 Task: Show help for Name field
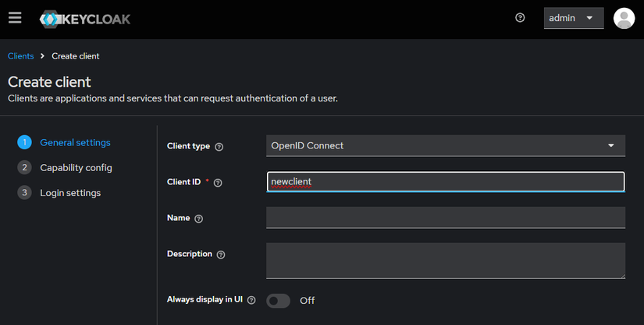pos(198,219)
